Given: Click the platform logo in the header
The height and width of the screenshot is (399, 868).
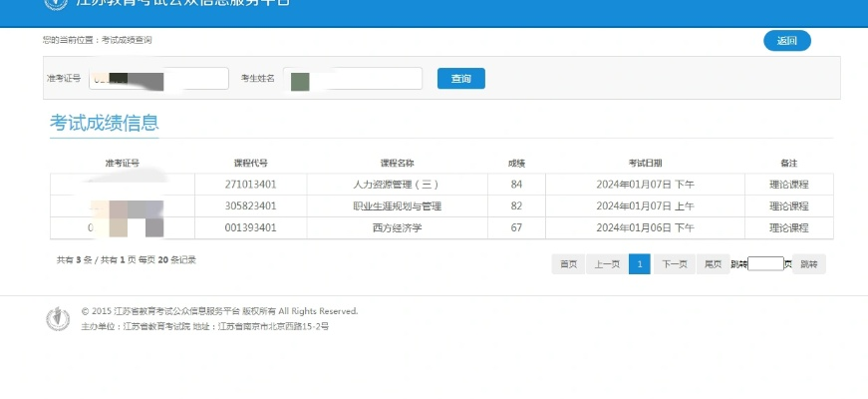Looking at the screenshot, I should (x=56, y=4).
